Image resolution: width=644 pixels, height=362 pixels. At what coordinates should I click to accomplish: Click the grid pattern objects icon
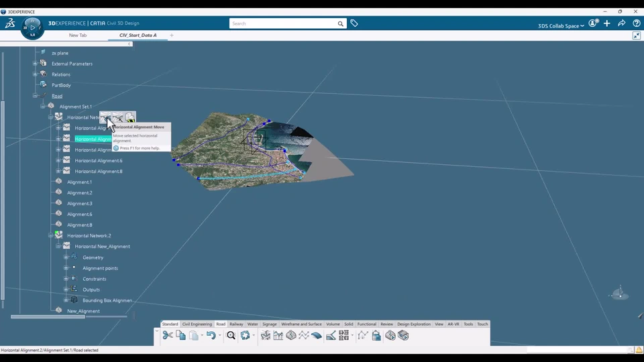tap(343, 335)
